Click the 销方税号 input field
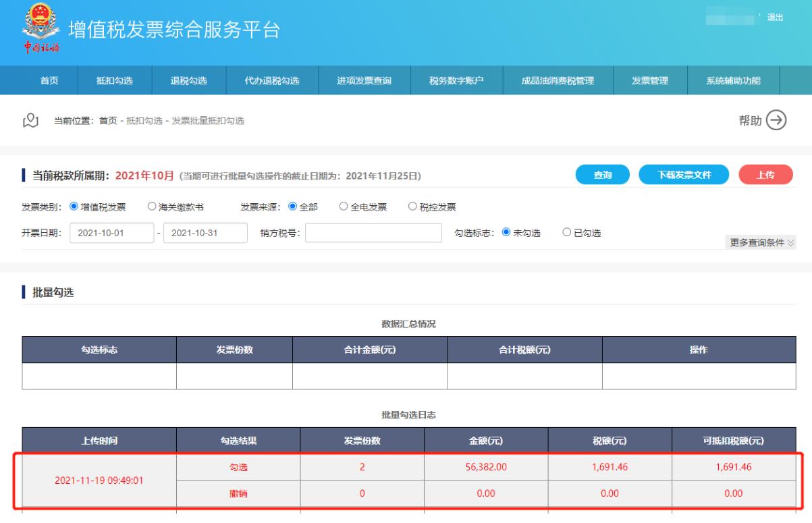The height and width of the screenshot is (523, 812). pos(373,233)
